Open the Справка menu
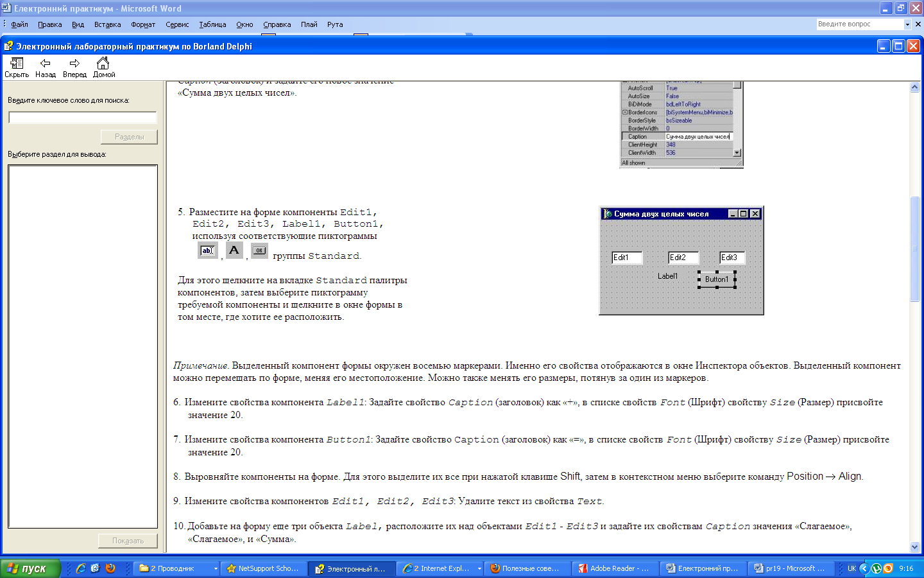 (277, 24)
